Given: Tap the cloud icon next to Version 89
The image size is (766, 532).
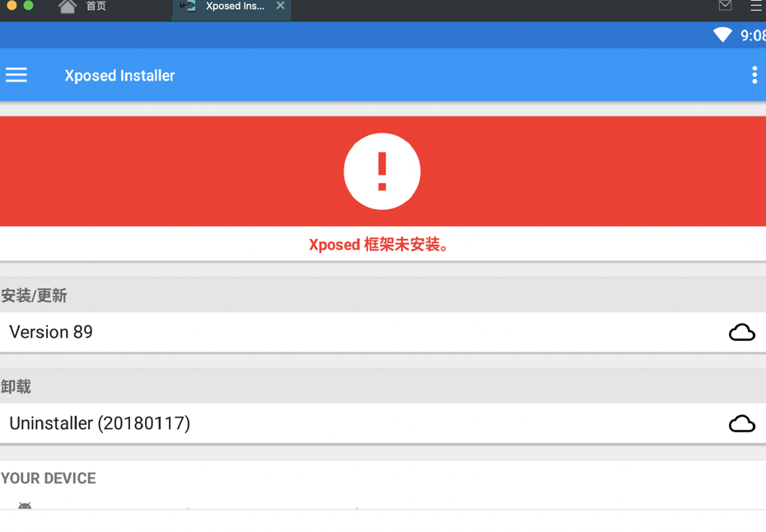Looking at the screenshot, I should (741, 332).
